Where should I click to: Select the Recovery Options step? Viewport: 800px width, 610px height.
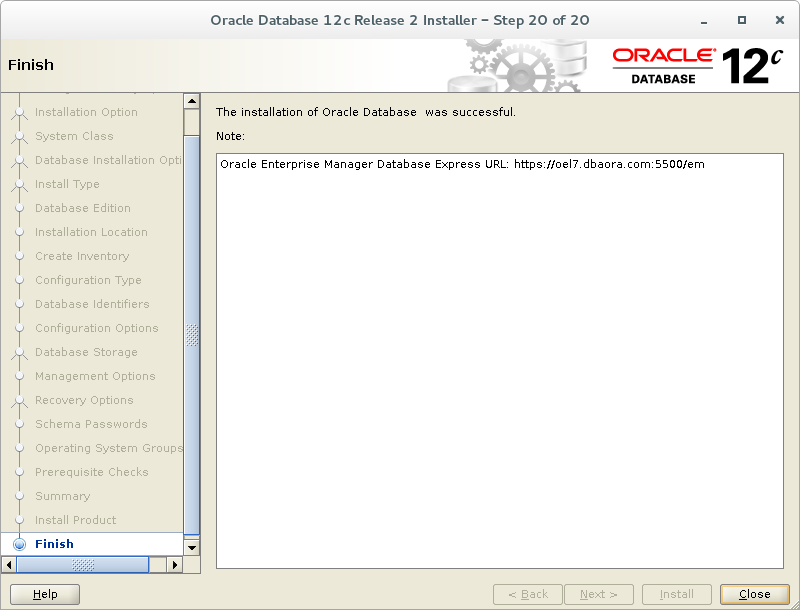tap(84, 400)
